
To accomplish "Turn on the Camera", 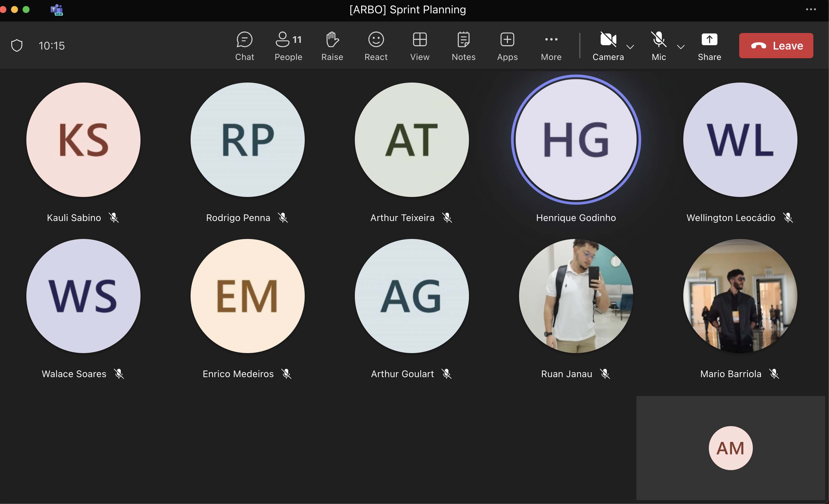I will [608, 46].
